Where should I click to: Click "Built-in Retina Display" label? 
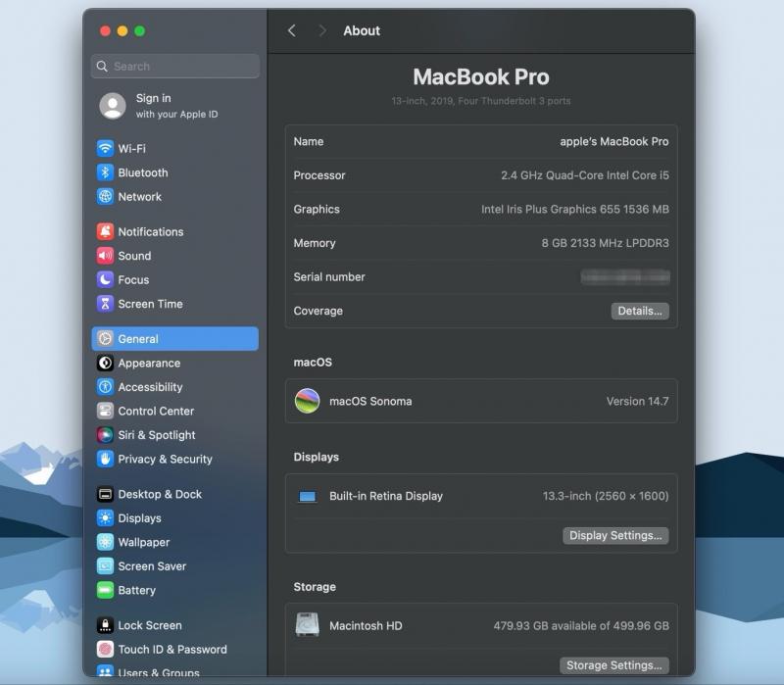(386, 496)
